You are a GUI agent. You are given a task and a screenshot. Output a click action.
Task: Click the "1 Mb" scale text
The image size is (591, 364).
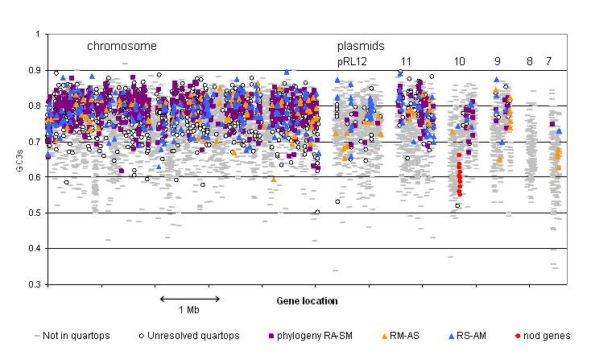[190, 310]
